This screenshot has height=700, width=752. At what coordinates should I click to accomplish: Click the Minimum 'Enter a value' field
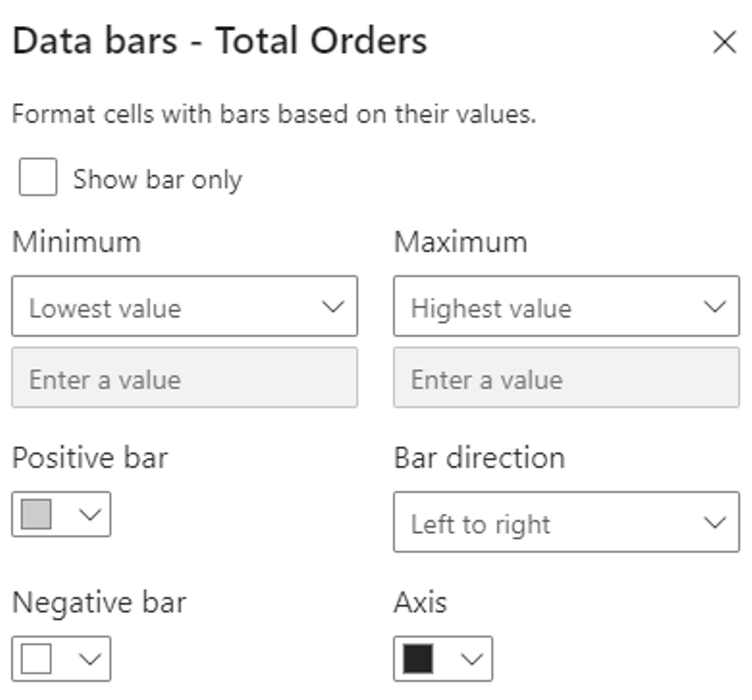(184, 378)
